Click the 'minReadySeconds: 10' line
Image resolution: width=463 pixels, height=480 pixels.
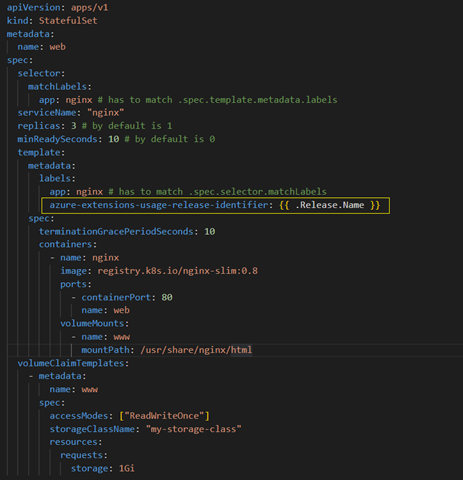click(68, 139)
